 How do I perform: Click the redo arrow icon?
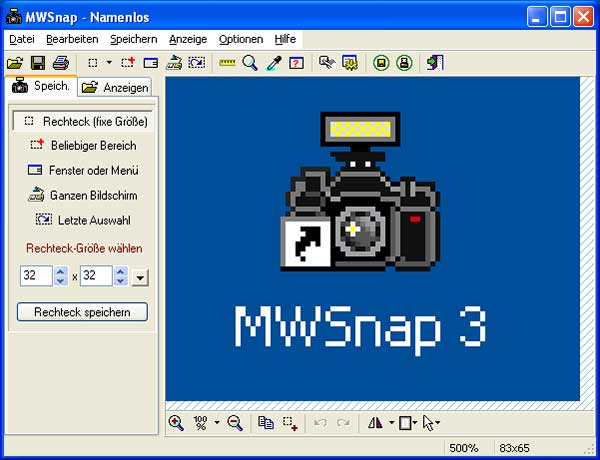click(x=344, y=423)
